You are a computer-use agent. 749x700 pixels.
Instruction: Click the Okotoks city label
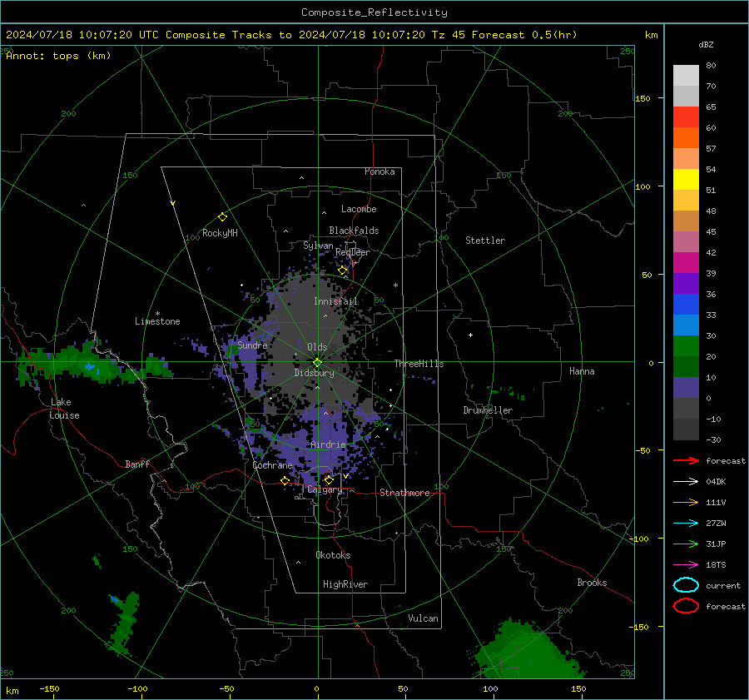[x=333, y=555]
